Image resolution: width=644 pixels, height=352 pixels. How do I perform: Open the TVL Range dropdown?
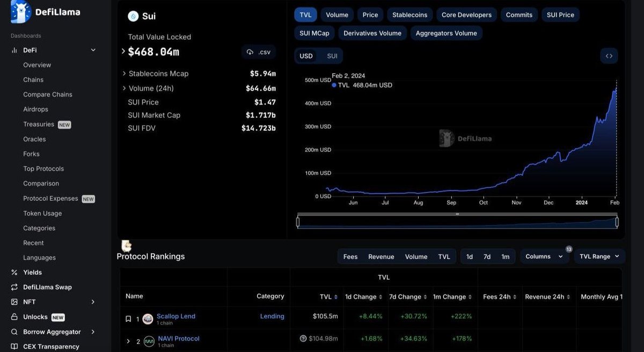point(599,256)
